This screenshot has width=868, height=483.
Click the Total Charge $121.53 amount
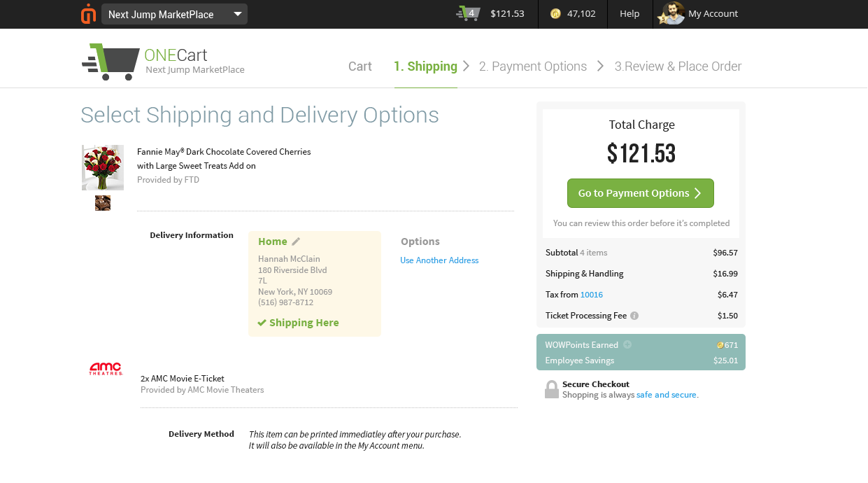[641, 153]
